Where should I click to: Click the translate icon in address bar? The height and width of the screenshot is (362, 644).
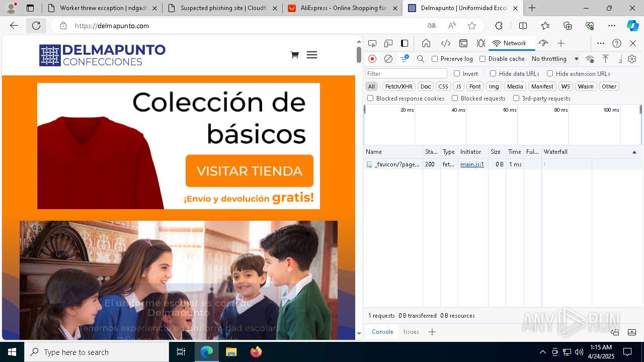pos(432,26)
